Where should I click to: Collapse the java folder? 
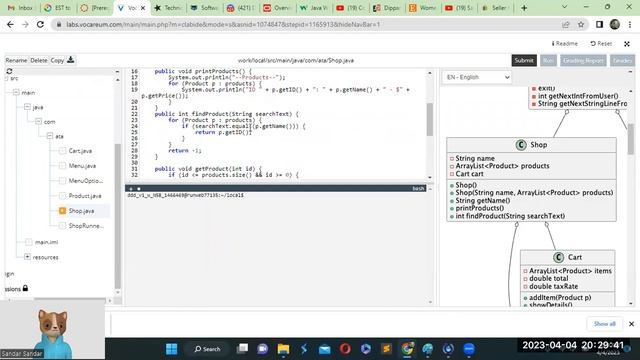27,107
